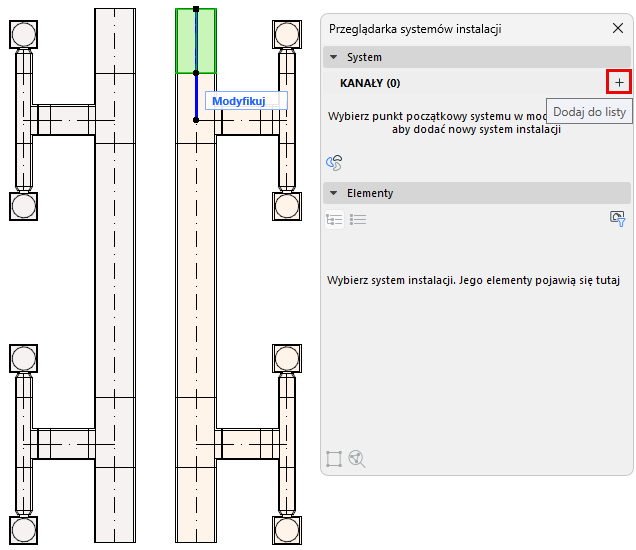The width and height of the screenshot is (636, 550).
Task: Click the Modyfikuj label
Action: (239, 101)
